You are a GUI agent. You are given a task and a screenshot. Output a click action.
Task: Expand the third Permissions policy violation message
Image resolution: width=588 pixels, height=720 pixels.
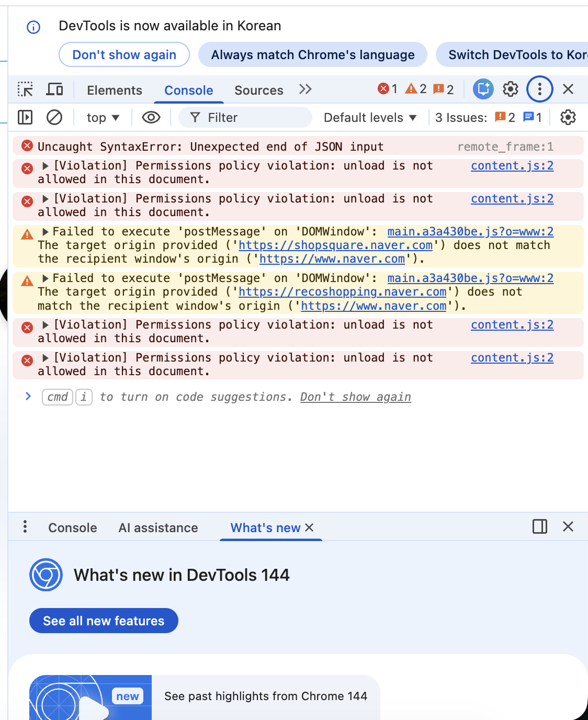[x=46, y=325]
